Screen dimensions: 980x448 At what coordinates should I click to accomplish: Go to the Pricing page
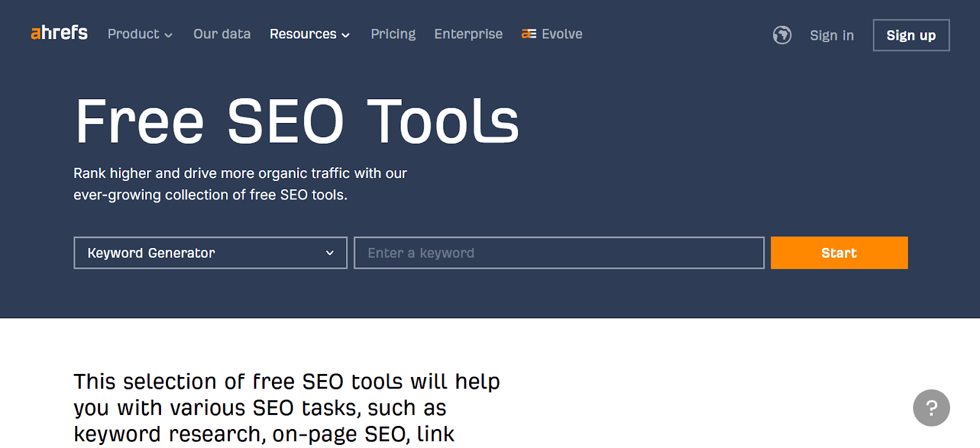tap(393, 34)
